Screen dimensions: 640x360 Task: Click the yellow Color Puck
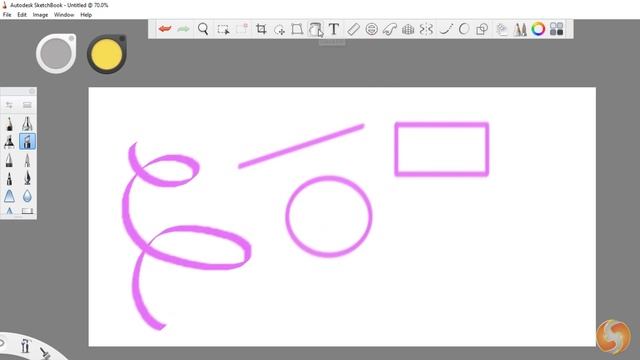coord(107,54)
